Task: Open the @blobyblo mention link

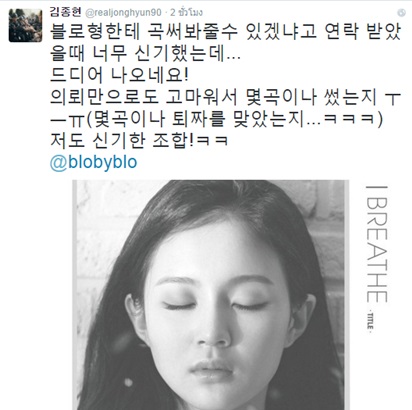Action: [94, 162]
